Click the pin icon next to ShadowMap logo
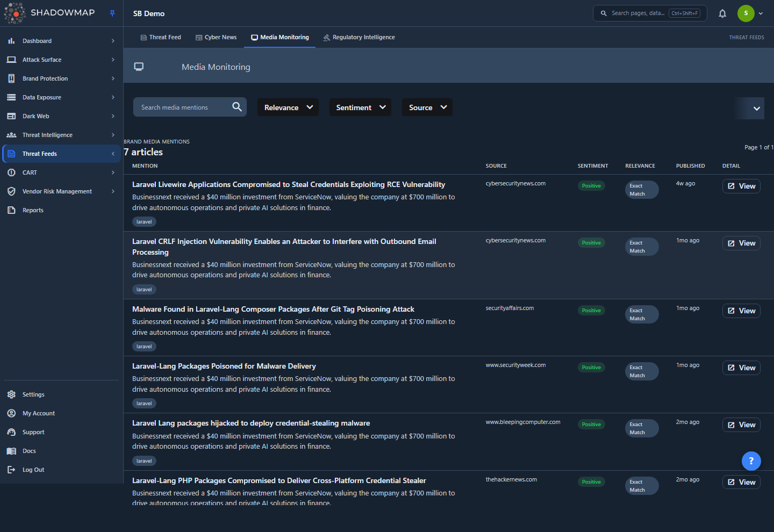 pyautogui.click(x=112, y=13)
